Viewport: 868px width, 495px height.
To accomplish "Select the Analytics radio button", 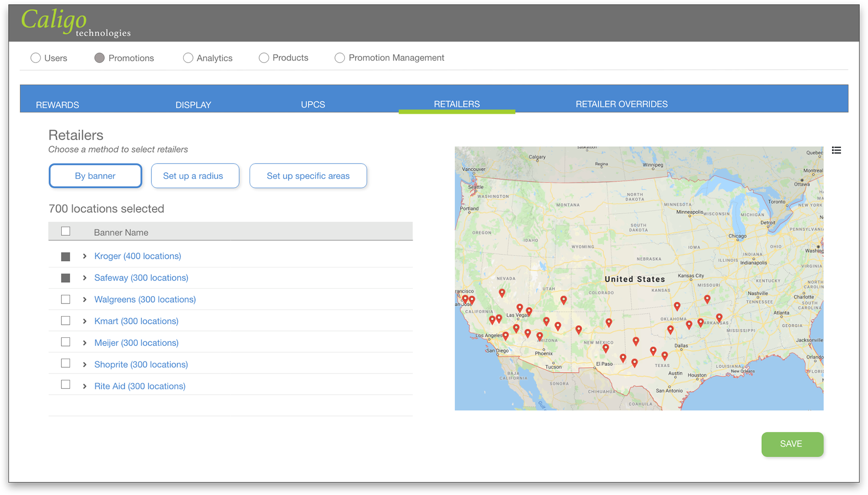I will pyautogui.click(x=188, y=58).
